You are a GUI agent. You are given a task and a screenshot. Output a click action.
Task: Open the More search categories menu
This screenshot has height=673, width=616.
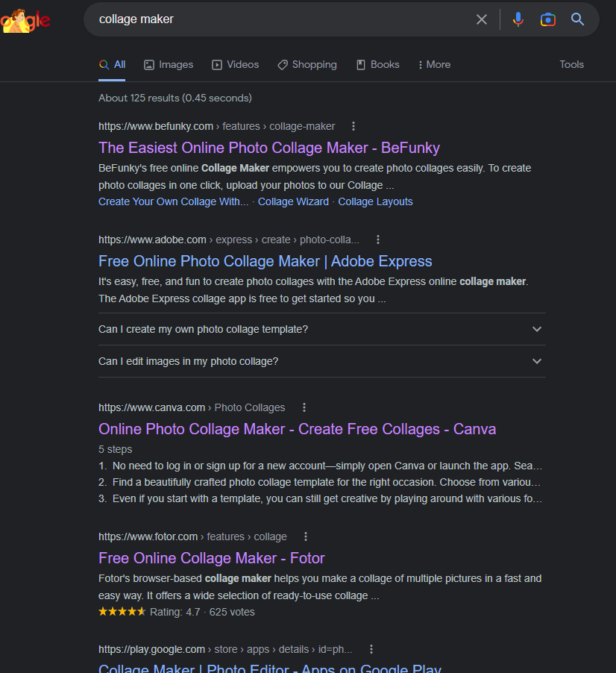tap(434, 65)
